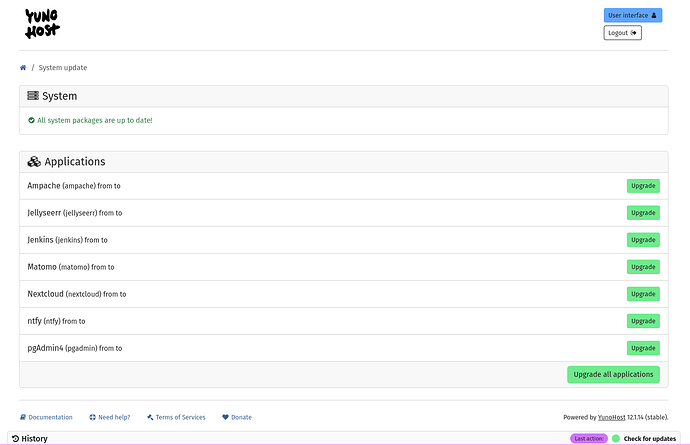Upgrade the pgAdmin4 application
Screen dimensions: 690x445
point(643,348)
